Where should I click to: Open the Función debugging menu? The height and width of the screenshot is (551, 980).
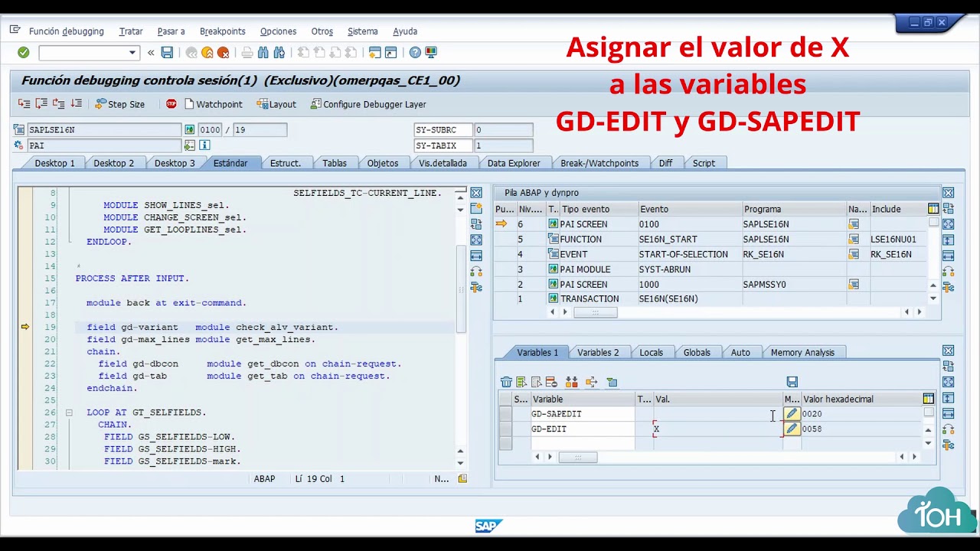[x=67, y=31]
